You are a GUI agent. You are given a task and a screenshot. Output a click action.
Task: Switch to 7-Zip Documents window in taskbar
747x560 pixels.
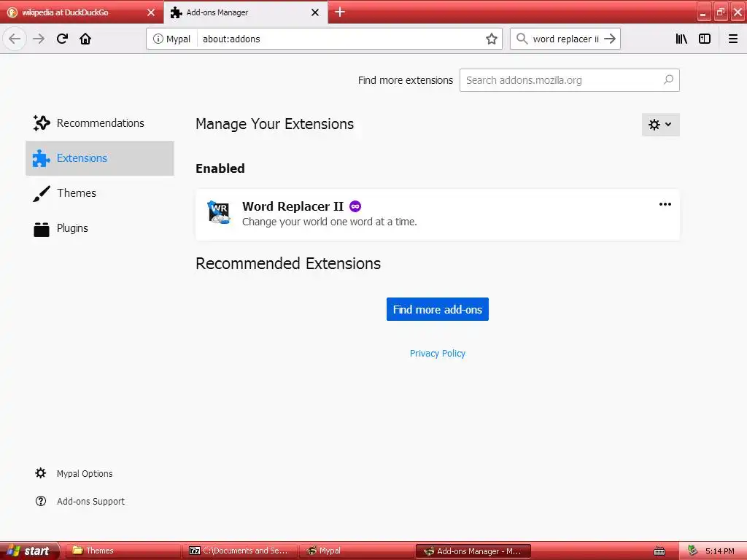[239, 551]
